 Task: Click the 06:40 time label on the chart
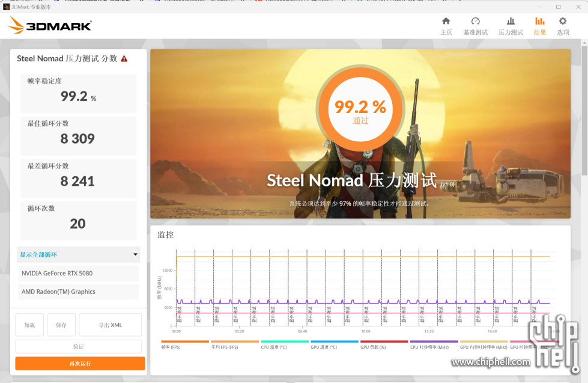pyautogui.click(x=303, y=331)
